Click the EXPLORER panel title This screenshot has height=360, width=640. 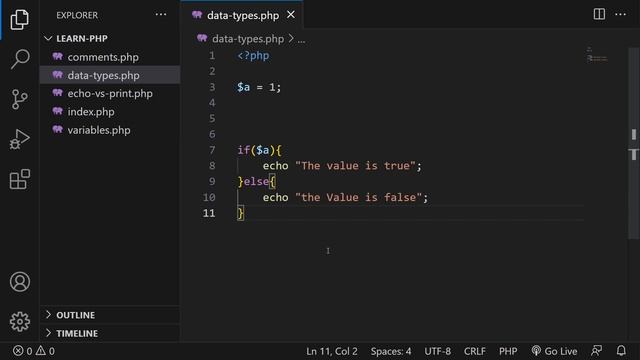[77, 15]
